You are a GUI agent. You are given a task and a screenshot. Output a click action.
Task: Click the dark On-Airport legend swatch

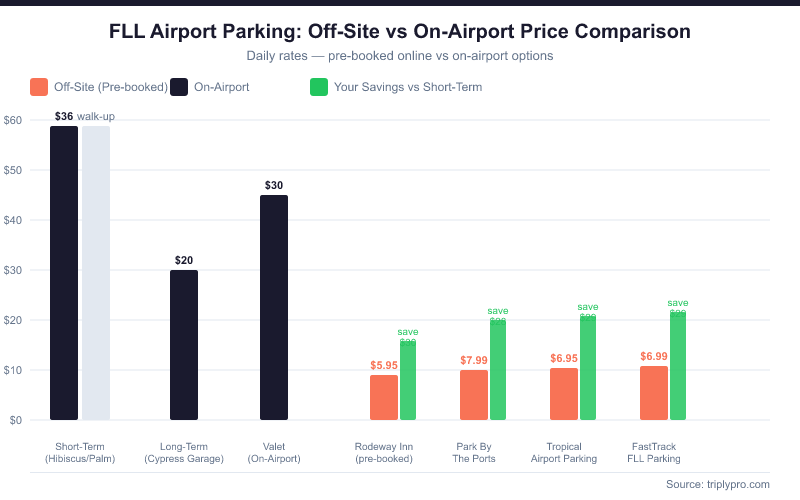pos(179,87)
